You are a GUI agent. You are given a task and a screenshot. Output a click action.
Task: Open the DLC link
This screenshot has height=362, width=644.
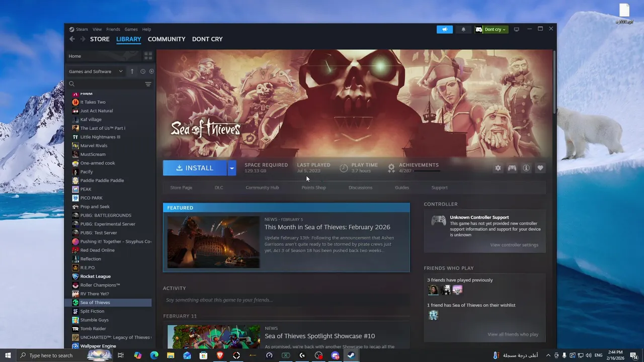pyautogui.click(x=219, y=188)
